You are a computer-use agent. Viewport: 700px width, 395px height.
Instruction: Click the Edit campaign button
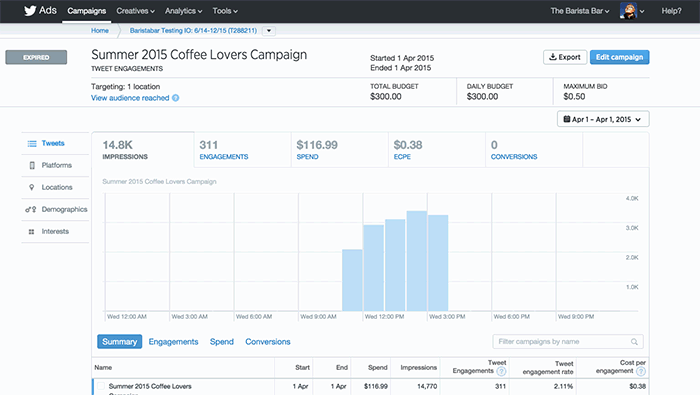point(620,57)
